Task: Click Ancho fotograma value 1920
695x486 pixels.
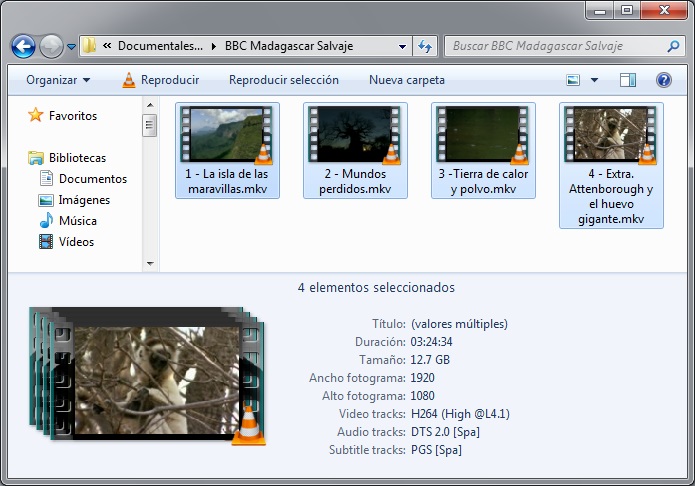Action: coord(422,378)
